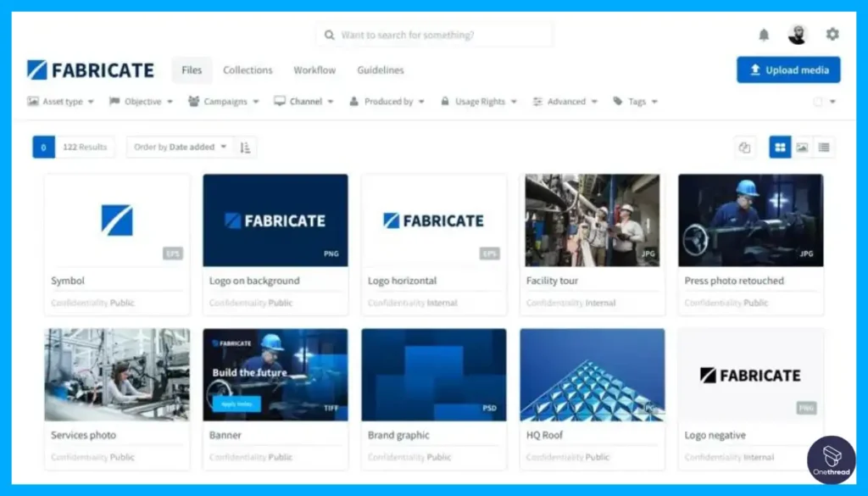Focus the search input field
Viewport: 868px width, 496px height.
point(435,35)
